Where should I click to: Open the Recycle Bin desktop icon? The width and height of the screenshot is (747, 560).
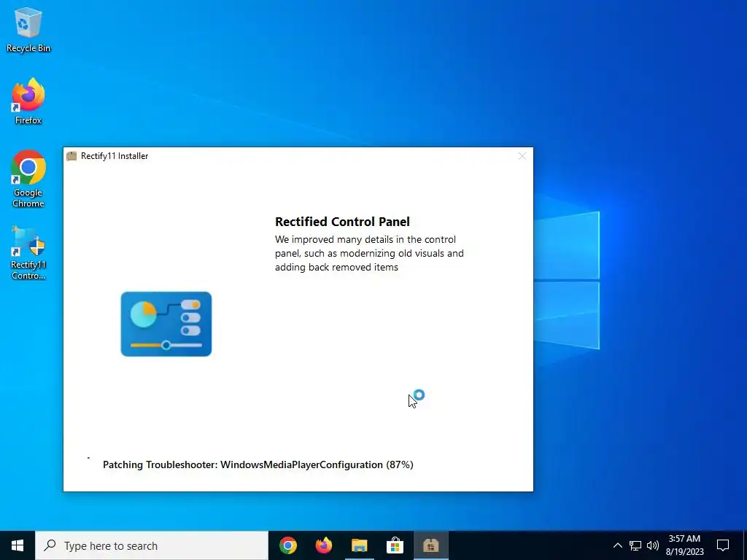click(28, 29)
